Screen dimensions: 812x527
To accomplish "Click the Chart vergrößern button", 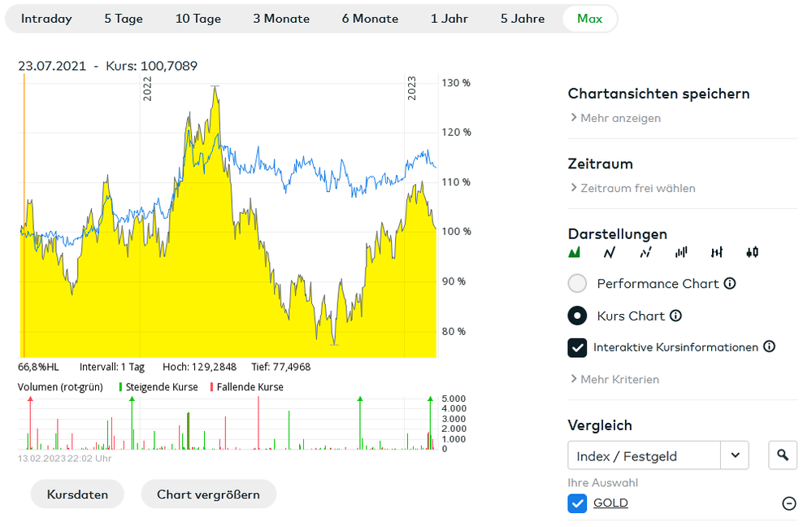I will coord(208,494).
